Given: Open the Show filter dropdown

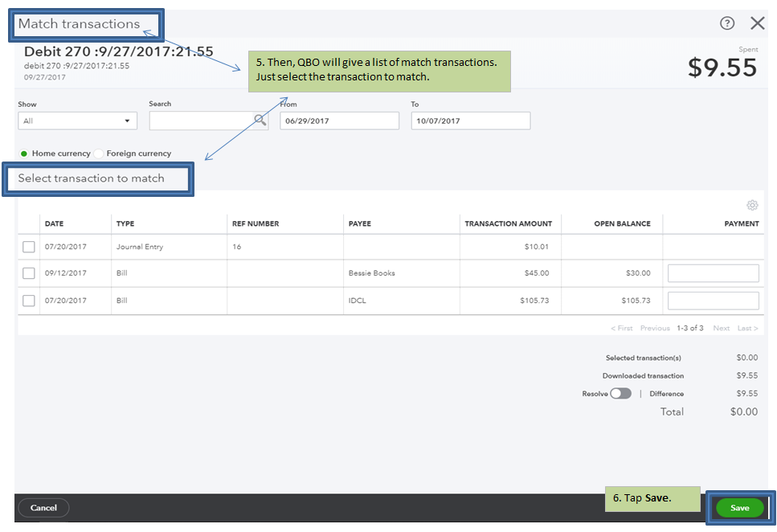Looking at the screenshot, I should [x=77, y=121].
